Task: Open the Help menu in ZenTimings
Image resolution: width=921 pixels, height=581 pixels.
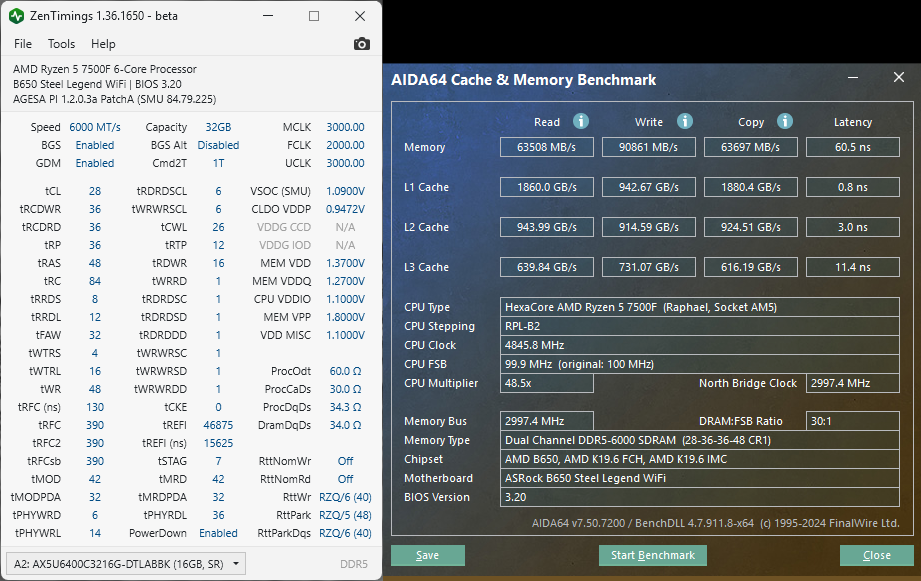Action: [x=103, y=44]
